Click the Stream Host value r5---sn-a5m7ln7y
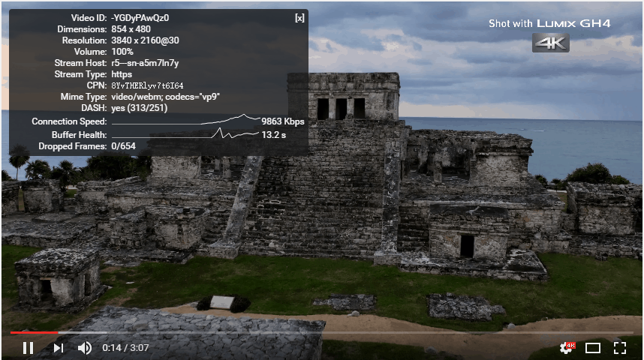644x360 pixels. [145, 63]
